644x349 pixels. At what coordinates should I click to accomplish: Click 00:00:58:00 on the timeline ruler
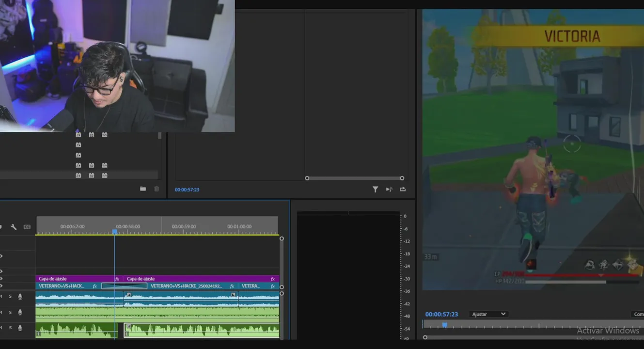(x=128, y=226)
